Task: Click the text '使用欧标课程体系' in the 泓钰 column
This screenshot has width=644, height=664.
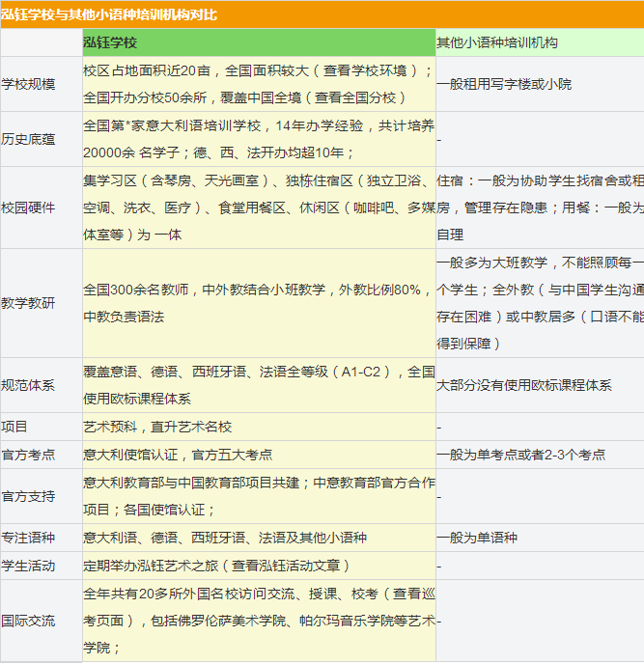Action: [x=137, y=399]
